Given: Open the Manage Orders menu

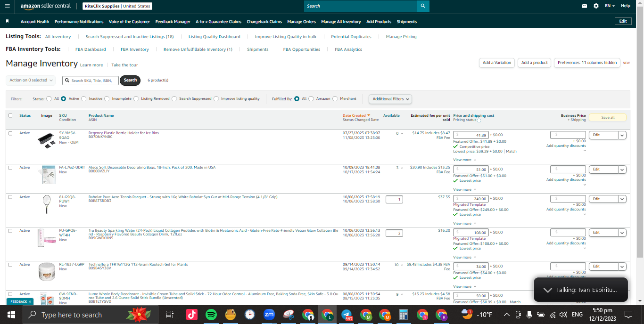Looking at the screenshot, I should 301,22.
